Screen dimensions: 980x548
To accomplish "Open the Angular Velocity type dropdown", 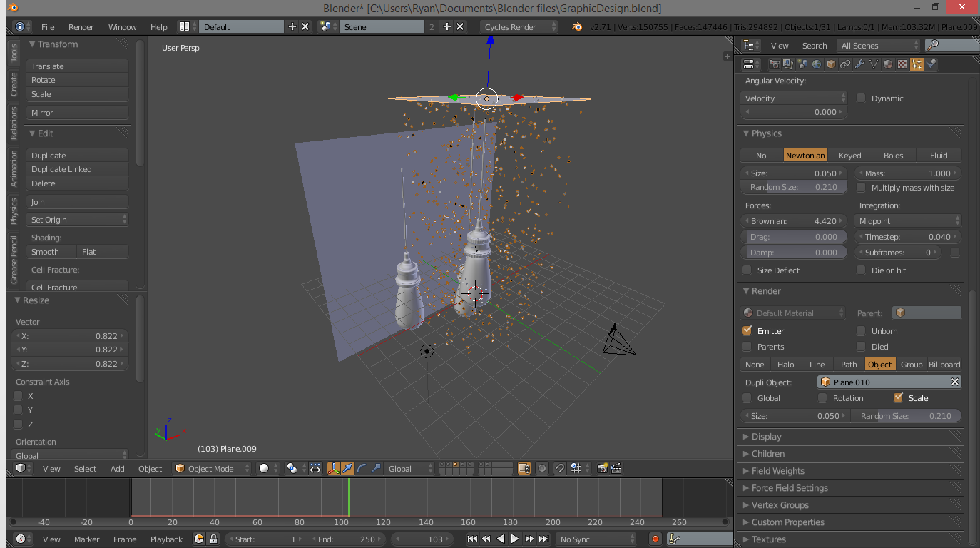I will pyautogui.click(x=794, y=98).
